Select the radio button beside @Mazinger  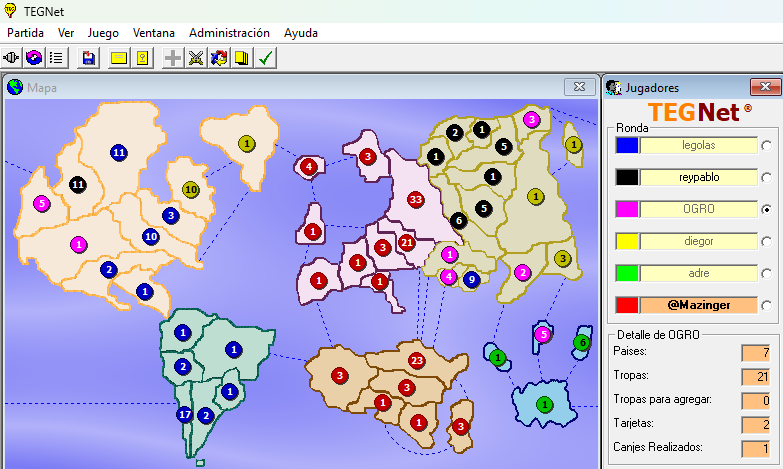[x=767, y=305]
